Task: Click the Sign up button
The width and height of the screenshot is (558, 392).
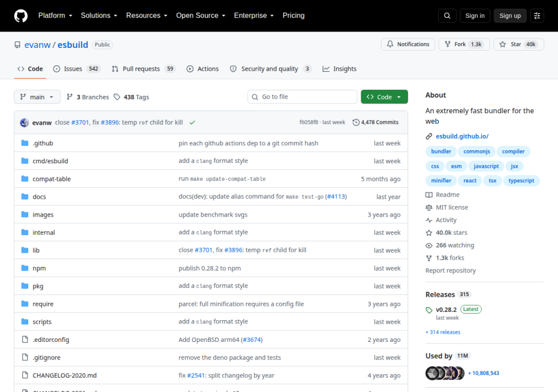Action: pos(510,16)
